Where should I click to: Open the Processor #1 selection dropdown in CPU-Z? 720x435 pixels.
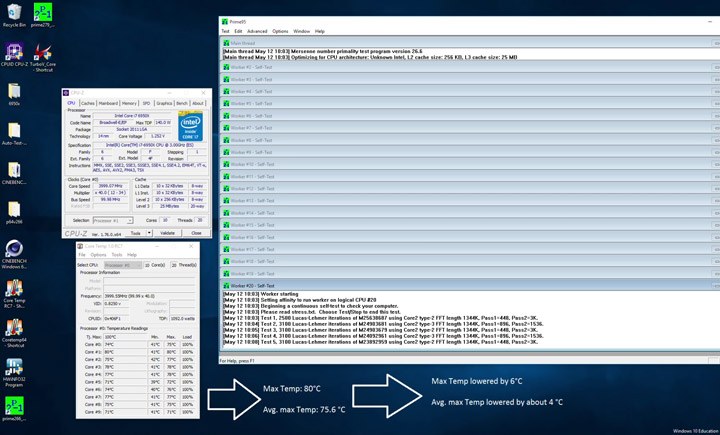click(113, 221)
